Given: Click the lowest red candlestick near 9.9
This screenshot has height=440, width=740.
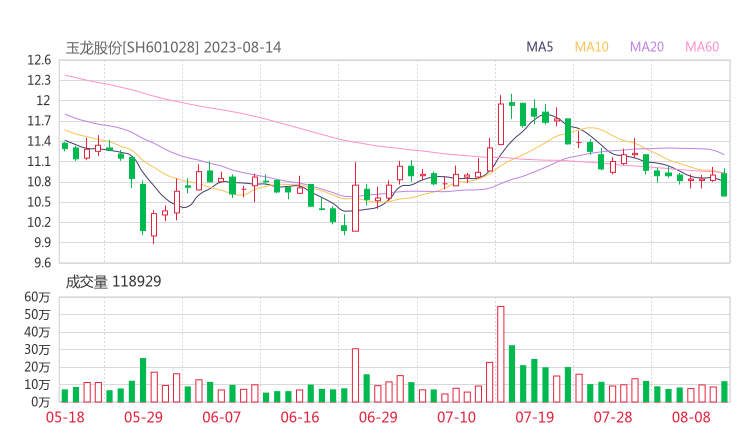Looking at the screenshot, I should coord(154,225).
